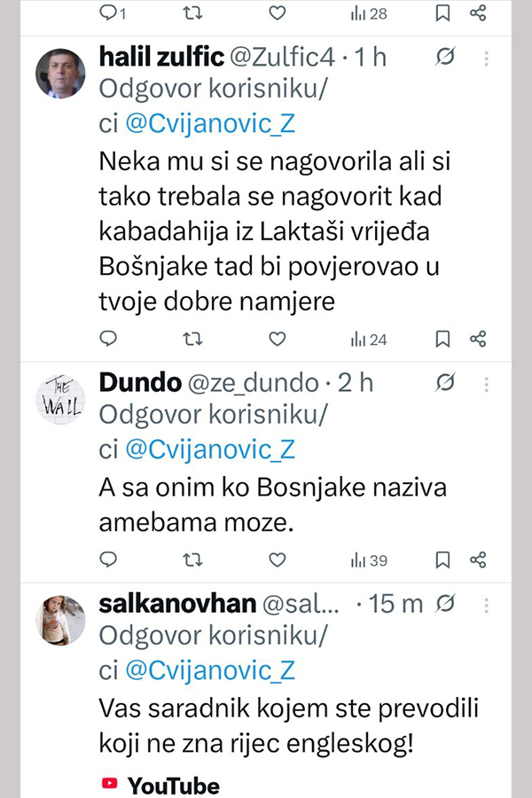Open Grok icon on halil zulfic's tweet
The image size is (532, 798).
click(x=446, y=58)
